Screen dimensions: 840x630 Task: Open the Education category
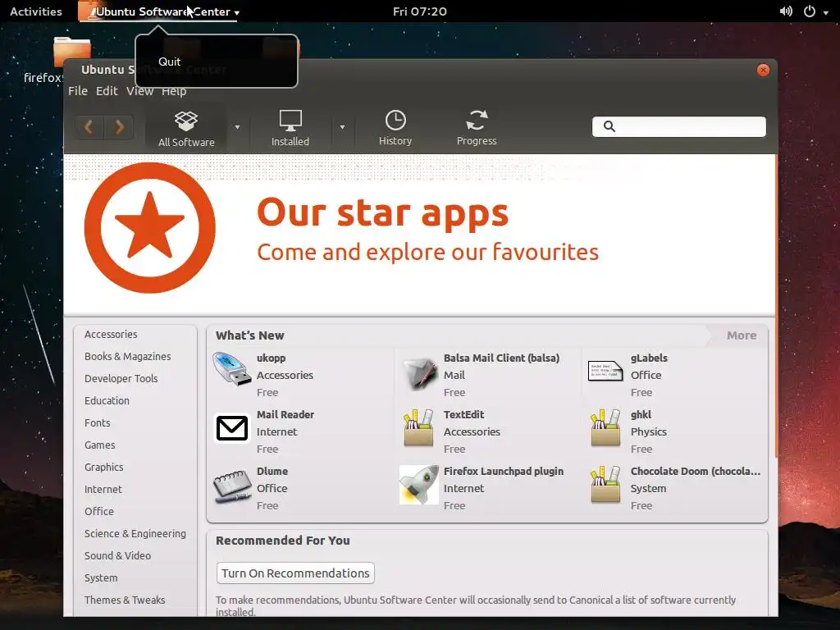[107, 400]
